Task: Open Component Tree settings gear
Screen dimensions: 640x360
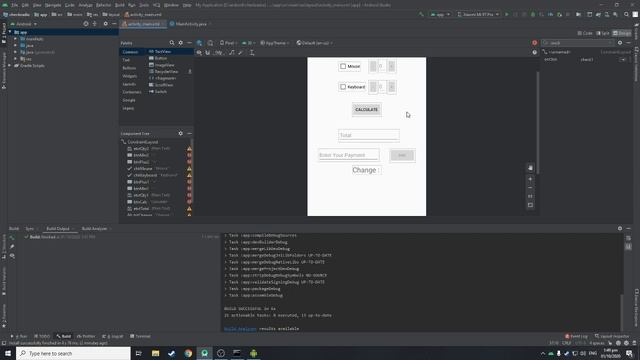Action: (x=180, y=133)
